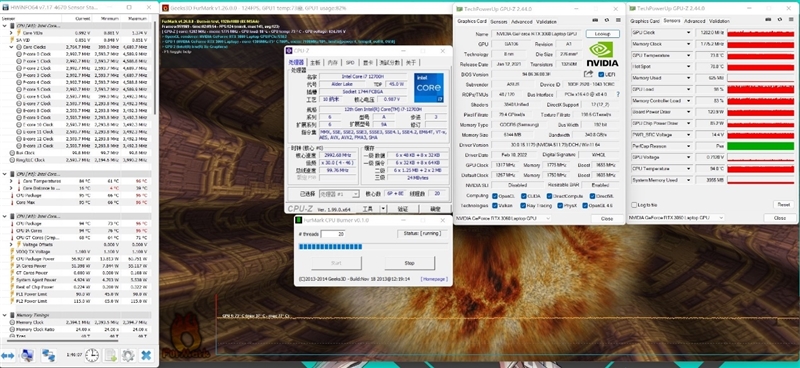Open SPD tab in CPU-Z
The image size is (800, 368).
tap(350, 62)
